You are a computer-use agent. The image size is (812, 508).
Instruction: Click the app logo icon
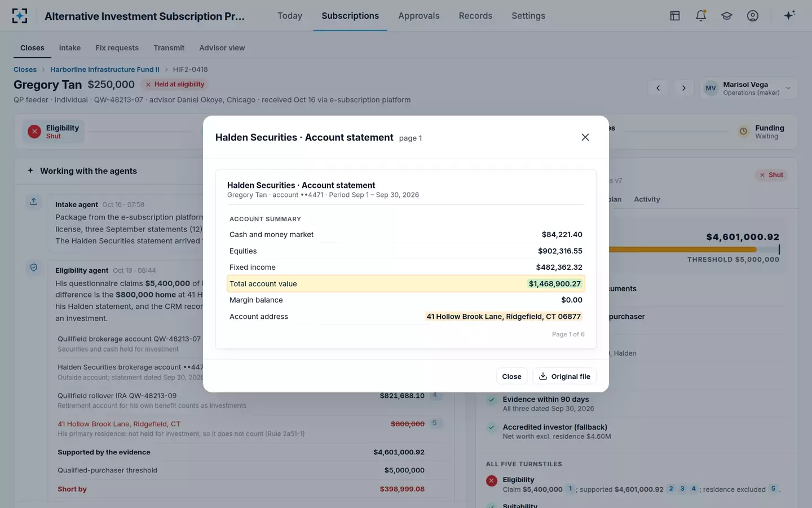(x=20, y=16)
